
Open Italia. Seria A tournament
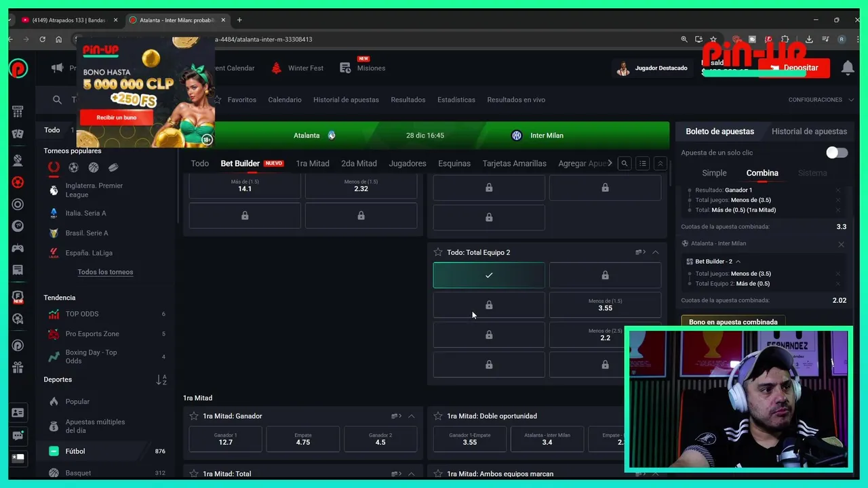(x=85, y=213)
